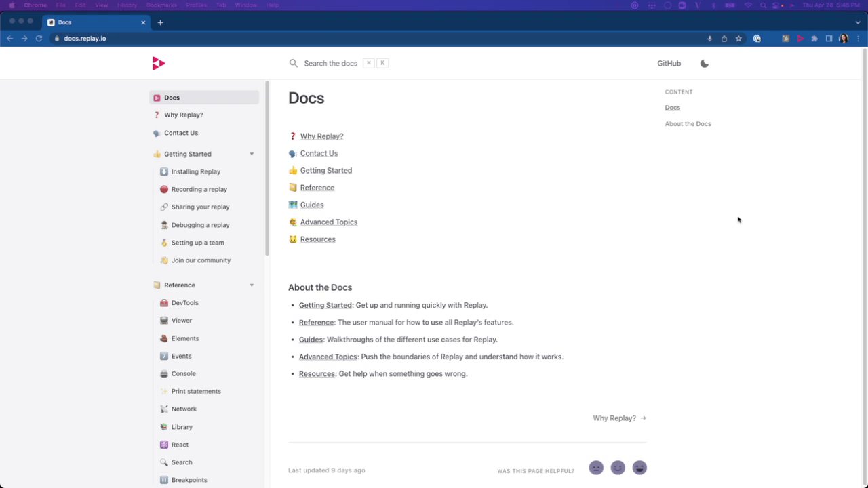
Task: Open the Why Replay? link in page body
Action: [321, 136]
